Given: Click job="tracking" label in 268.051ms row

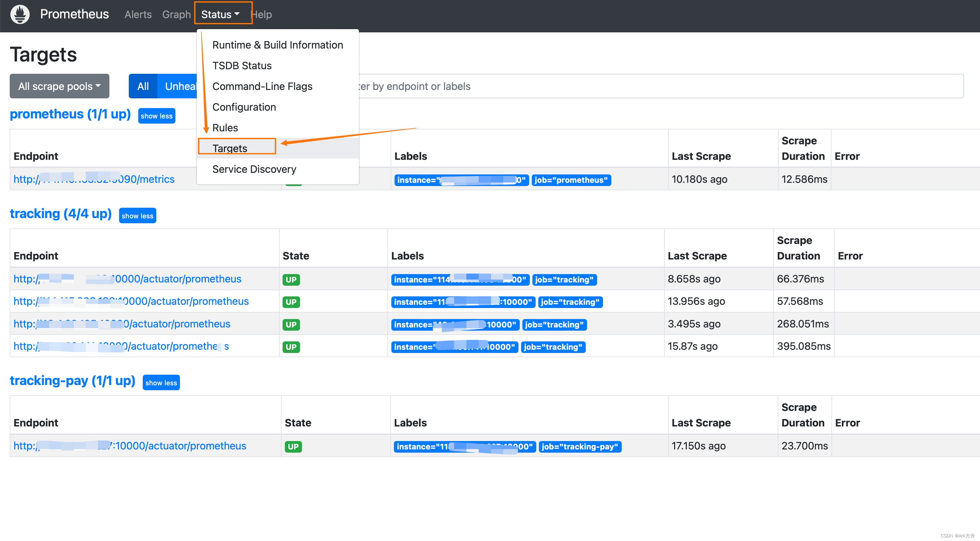Looking at the screenshot, I should pos(555,325).
